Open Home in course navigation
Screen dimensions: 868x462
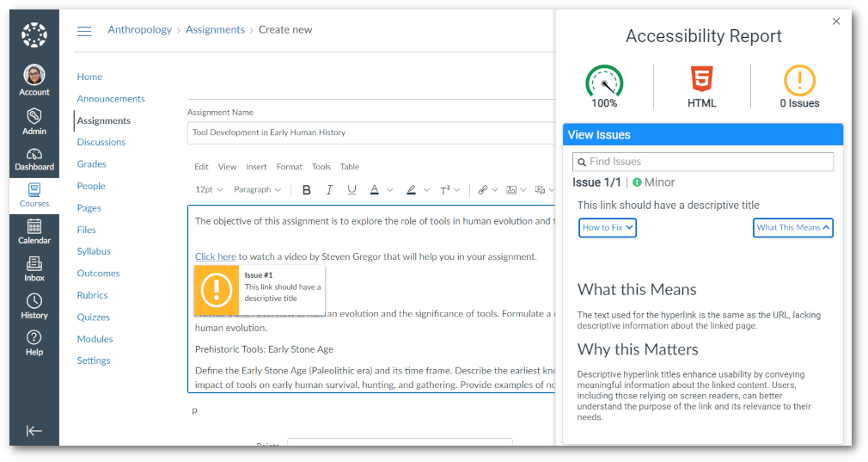pos(89,77)
